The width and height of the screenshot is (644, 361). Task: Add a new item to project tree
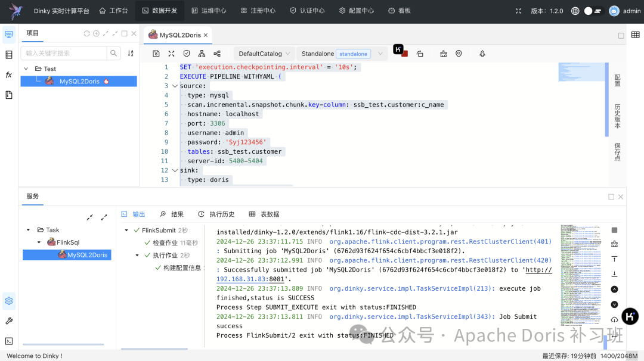click(x=96, y=33)
